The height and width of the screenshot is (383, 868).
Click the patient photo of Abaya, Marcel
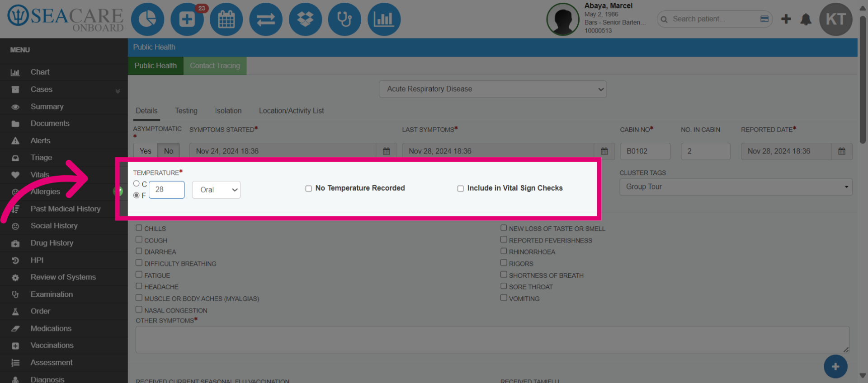563,19
